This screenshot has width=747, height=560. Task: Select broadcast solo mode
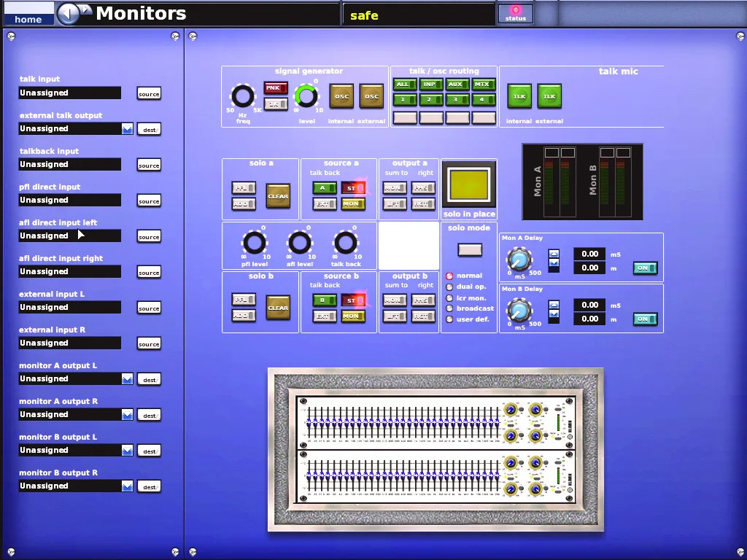coord(449,308)
